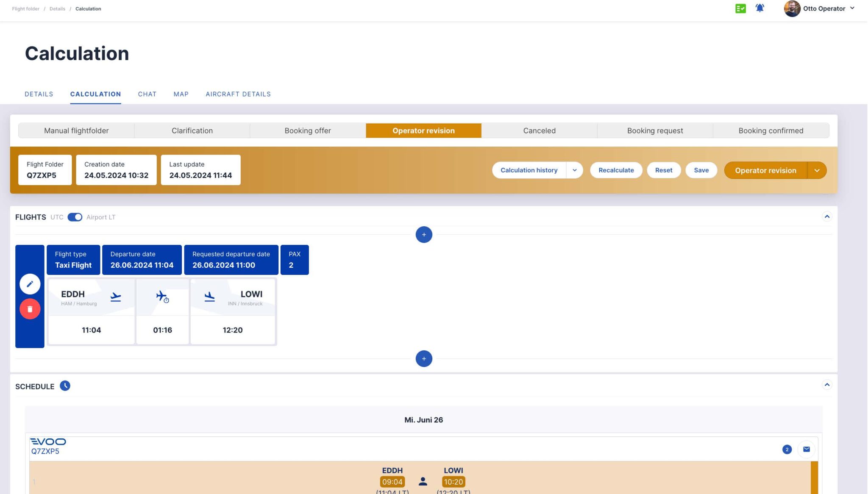The width and height of the screenshot is (868, 494).
Task: Select the Booking confirmed status step
Action: tap(771, 130)
